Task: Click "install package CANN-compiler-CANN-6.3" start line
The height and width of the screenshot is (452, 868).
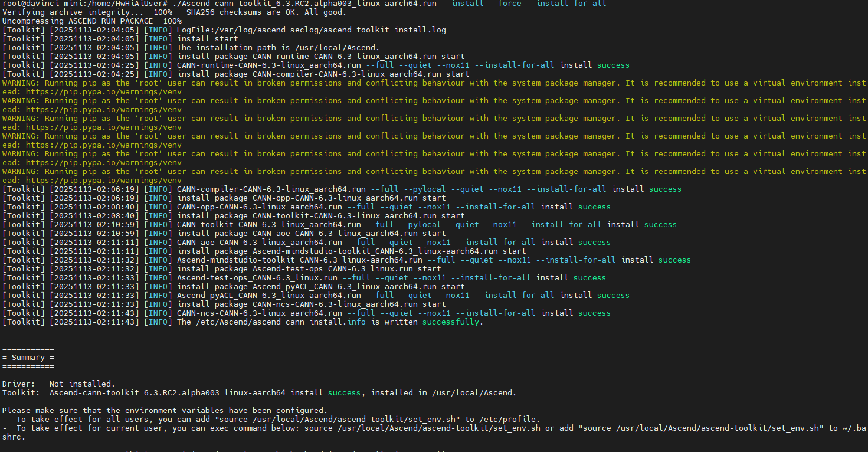Action: tap(323, 74)
